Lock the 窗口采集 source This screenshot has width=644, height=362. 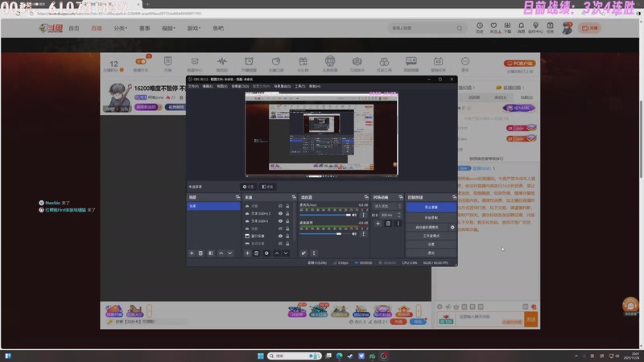(287, 236)
